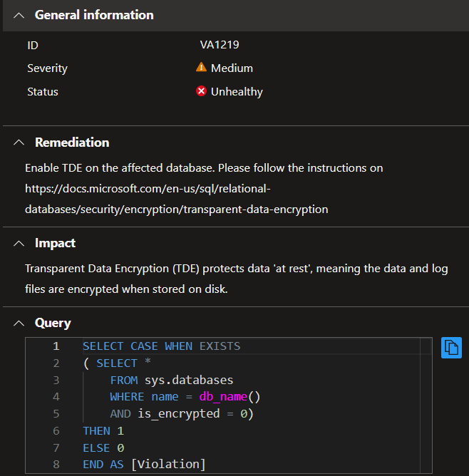469x476 pixels.
Task: Click the databases/security/encryption URL line
Action: click(x=176, y=209)
